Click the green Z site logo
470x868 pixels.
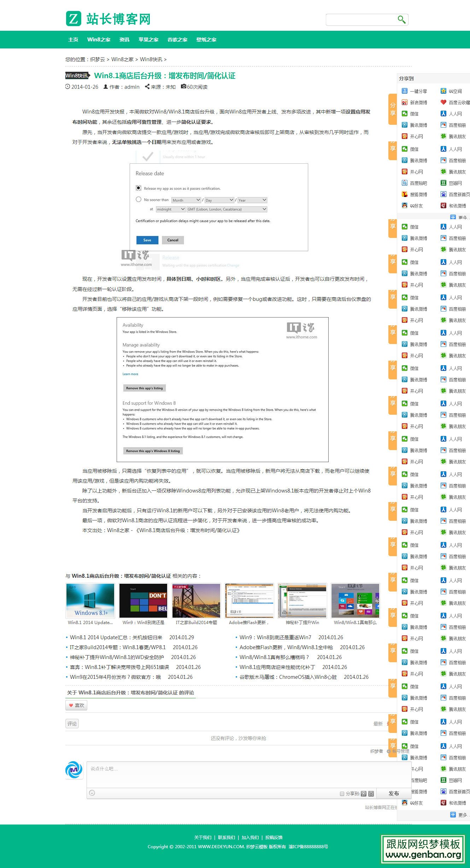pos(74,19)
